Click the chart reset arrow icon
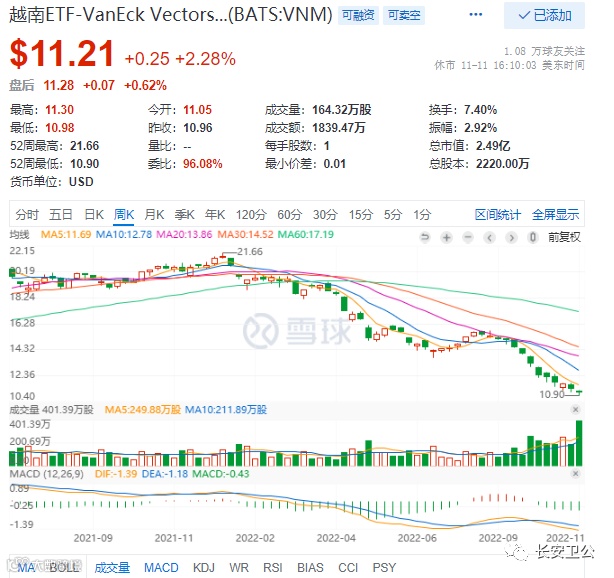This screenshot has width=614, height=578. pos(425,237)
